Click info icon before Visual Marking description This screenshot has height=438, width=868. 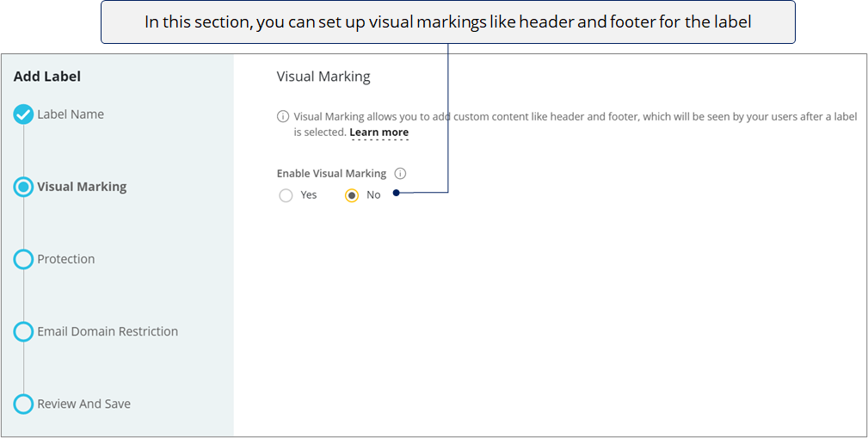[x=282, y=117]
